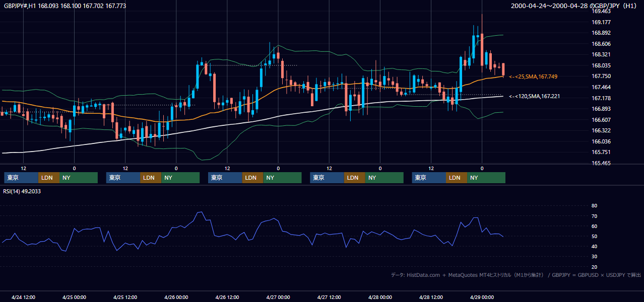Click the 25 SMA 167.749 label
Viewport: 644px width, 302px height.
[533, 77]
